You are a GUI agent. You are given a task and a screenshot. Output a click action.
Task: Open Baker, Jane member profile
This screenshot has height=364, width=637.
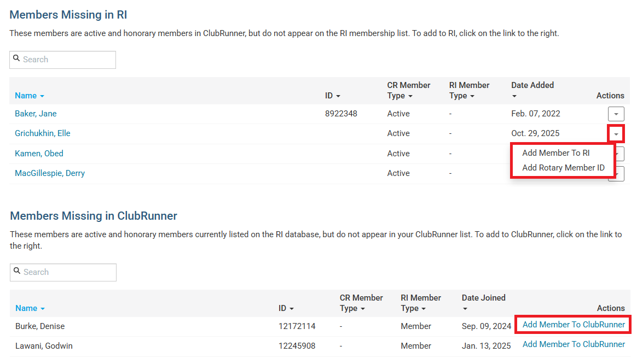point(36,114)
